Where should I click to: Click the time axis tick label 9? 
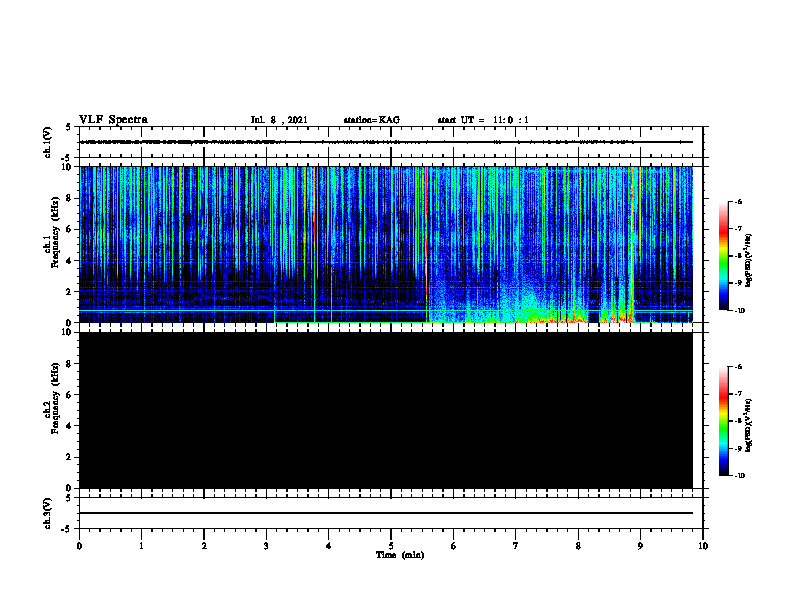click(640, 546)
